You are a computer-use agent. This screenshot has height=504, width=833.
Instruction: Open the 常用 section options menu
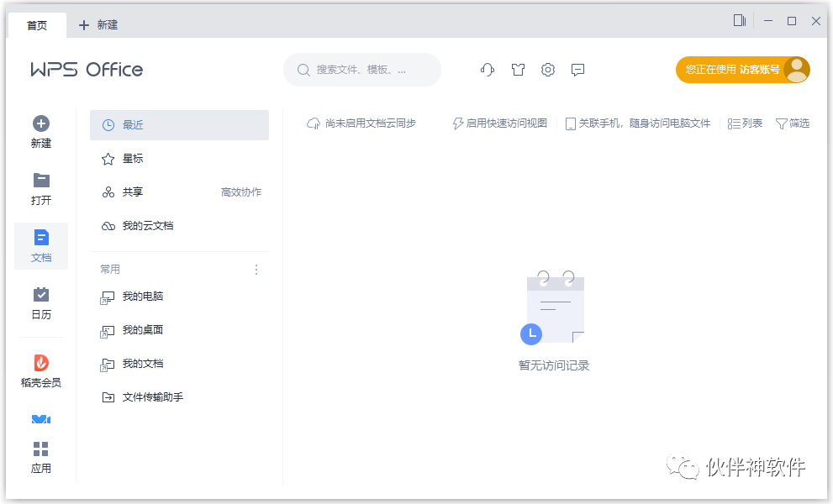256,269
